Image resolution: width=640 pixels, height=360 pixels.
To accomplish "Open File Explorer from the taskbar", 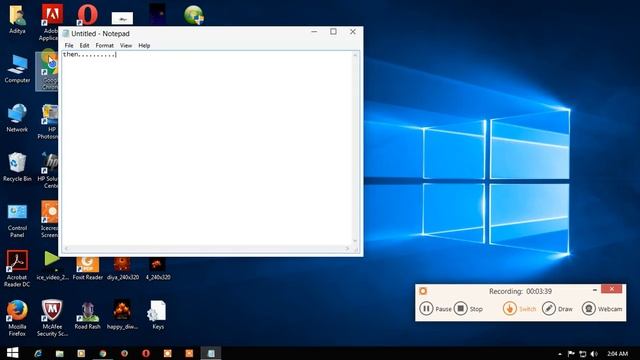I will (x=60, y=353).
